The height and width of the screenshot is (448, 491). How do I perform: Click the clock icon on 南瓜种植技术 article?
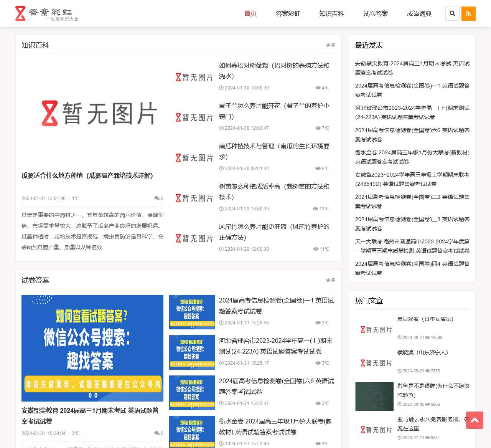[222, 168]
